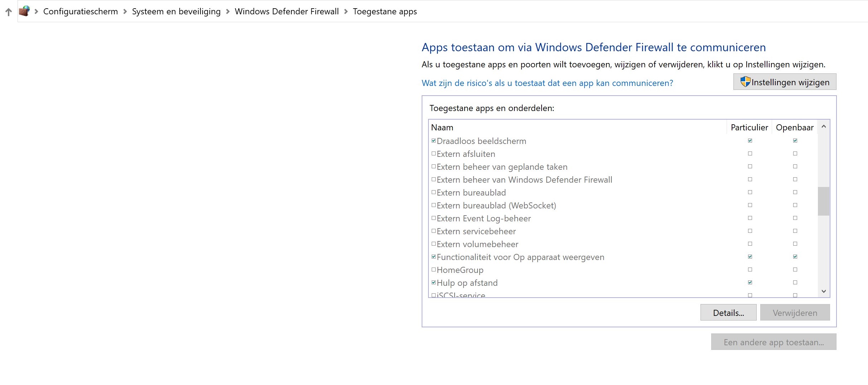868x385 pixels.
Task: Check Extern afsluiten Particulier checkbox
Action: point(750,154)
